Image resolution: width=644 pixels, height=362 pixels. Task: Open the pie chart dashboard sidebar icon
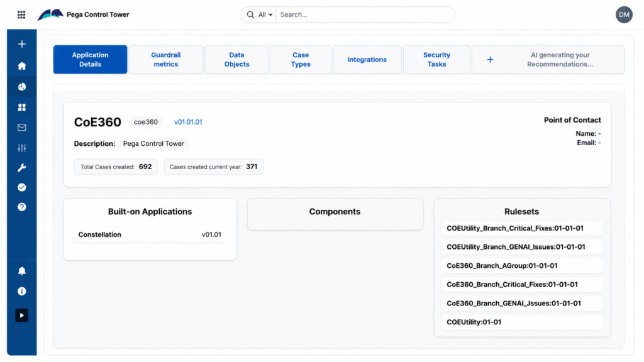coord(22,87)
